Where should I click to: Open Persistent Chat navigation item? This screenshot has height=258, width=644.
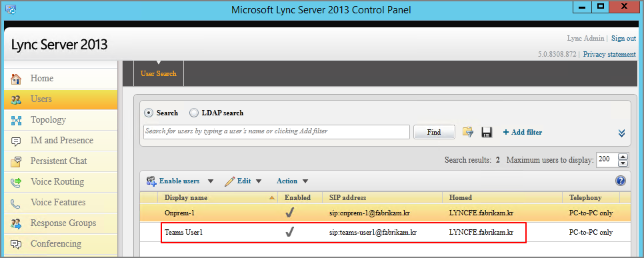61,161
